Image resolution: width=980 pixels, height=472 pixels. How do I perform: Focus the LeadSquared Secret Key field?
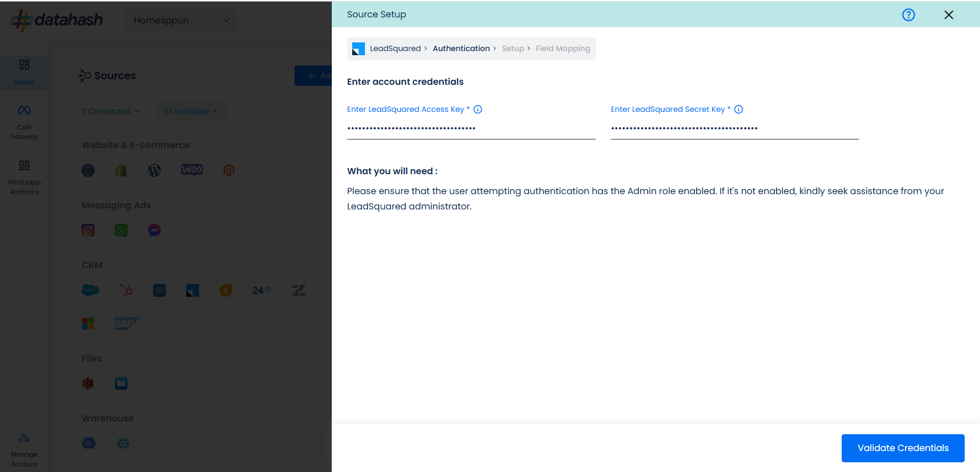point(734,128)
